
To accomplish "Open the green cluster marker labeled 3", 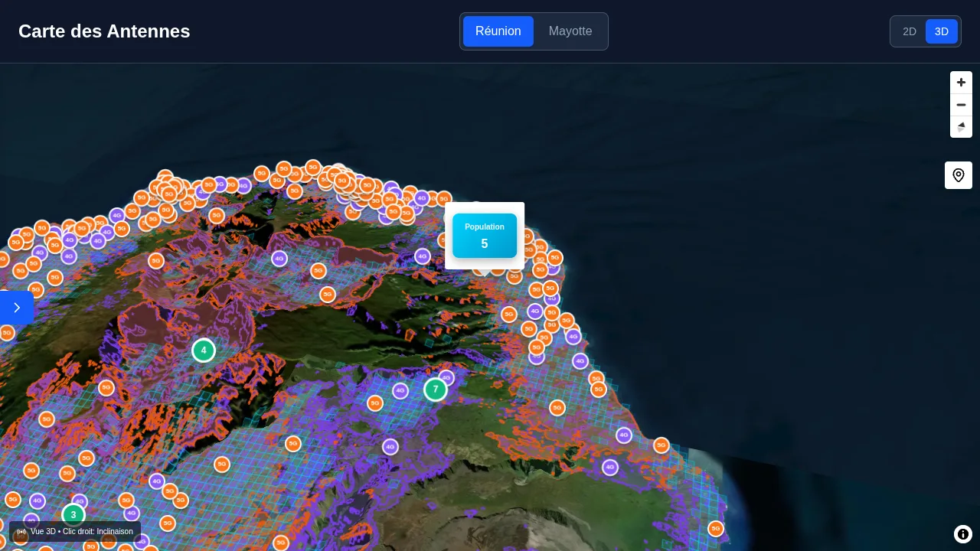I will click(73, 515).
